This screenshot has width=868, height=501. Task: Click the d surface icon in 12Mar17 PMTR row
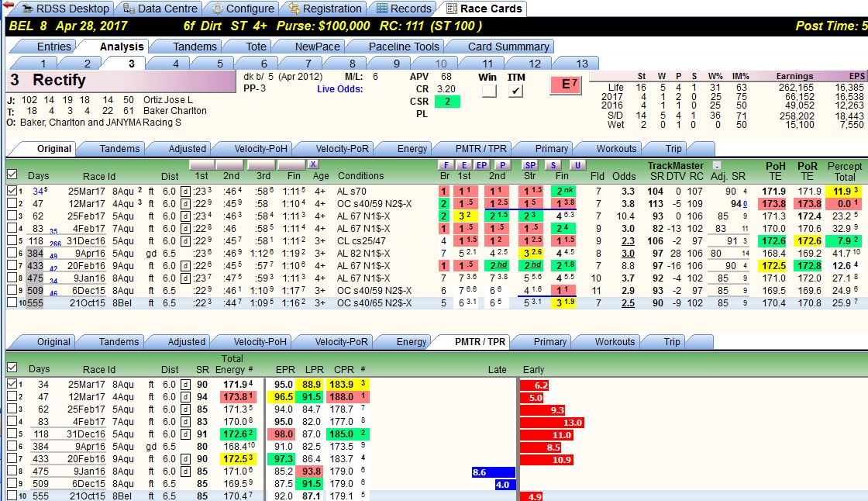point(185,397)
